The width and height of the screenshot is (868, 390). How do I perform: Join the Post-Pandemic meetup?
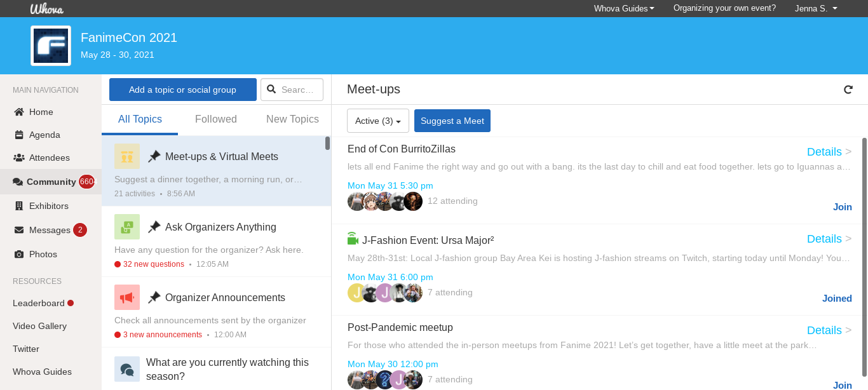[x=843, y=386]
